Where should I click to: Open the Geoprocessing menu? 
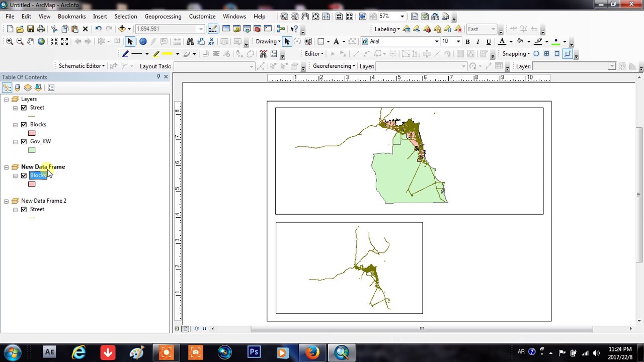(x=163, y=17)
